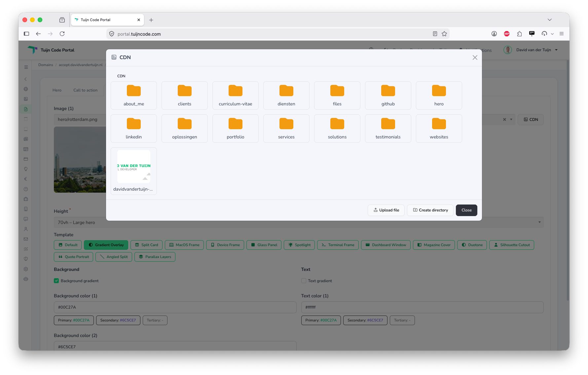Open the files folder
Image resolution: width=588 pixels, height=375 pixels.
point(337,95)
